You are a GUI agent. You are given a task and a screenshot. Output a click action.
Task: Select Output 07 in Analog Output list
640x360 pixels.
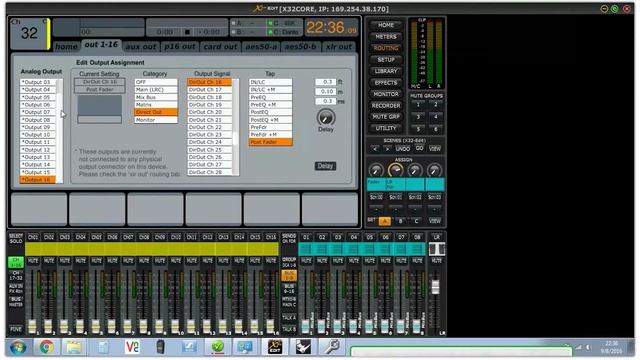pyautogui.click(x=38, y=112)
